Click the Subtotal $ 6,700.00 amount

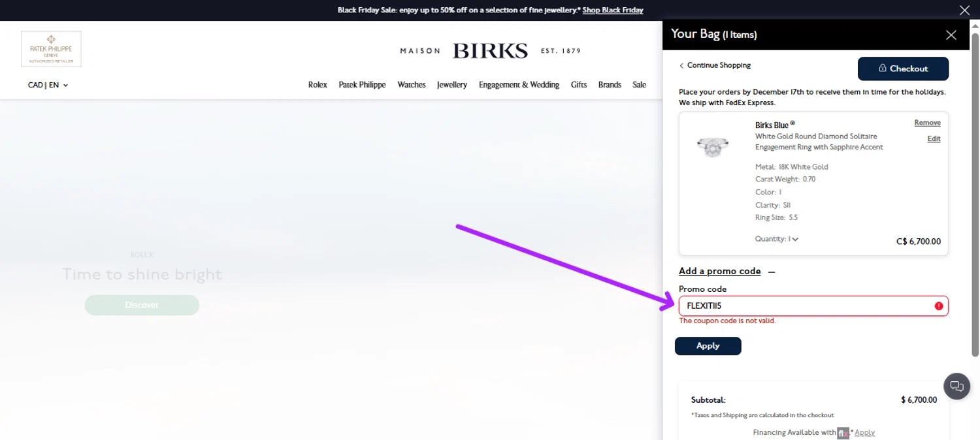919,400
